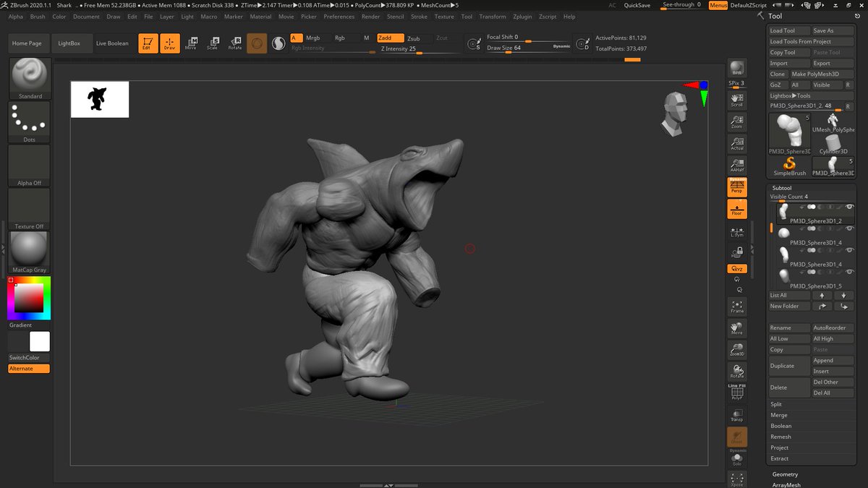Hide PM3D_Sphere3D1_5 subtool with its eye icon

tap(849, 272)
